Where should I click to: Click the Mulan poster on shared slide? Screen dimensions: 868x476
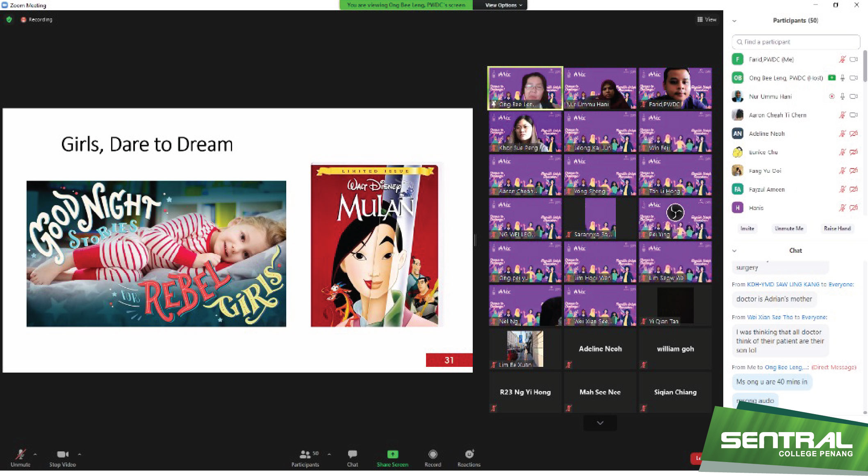coord(374,245)
